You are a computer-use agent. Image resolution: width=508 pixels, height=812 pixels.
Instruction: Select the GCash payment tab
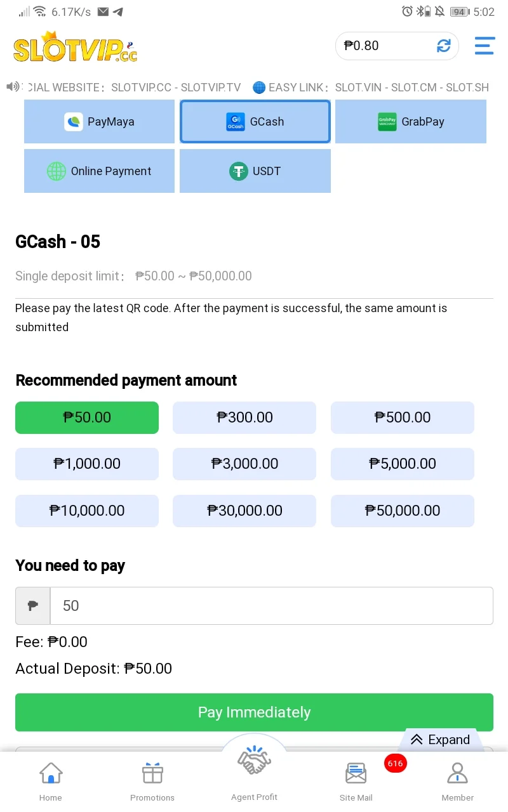(255, 121)
